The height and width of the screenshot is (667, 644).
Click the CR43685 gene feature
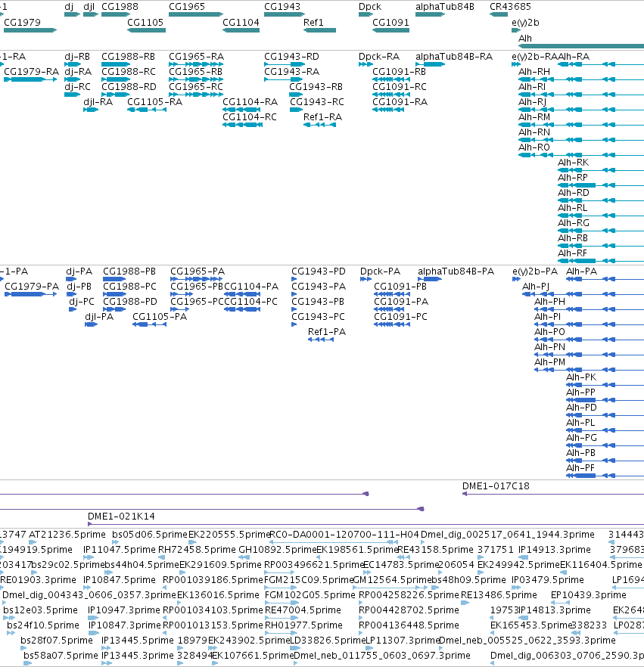(499, 14)
